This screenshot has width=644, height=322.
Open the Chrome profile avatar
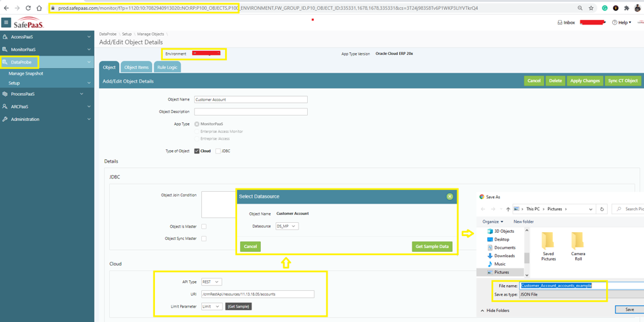637,7
